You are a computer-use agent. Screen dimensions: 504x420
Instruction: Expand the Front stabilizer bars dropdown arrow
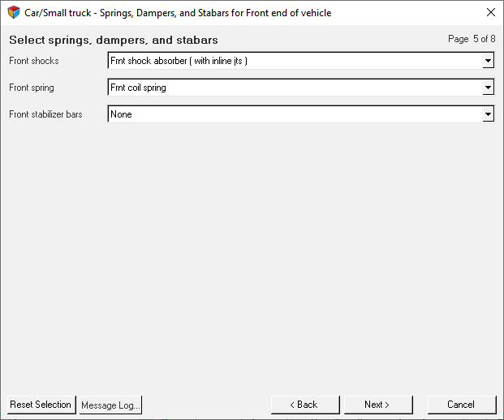coord(488,114)
